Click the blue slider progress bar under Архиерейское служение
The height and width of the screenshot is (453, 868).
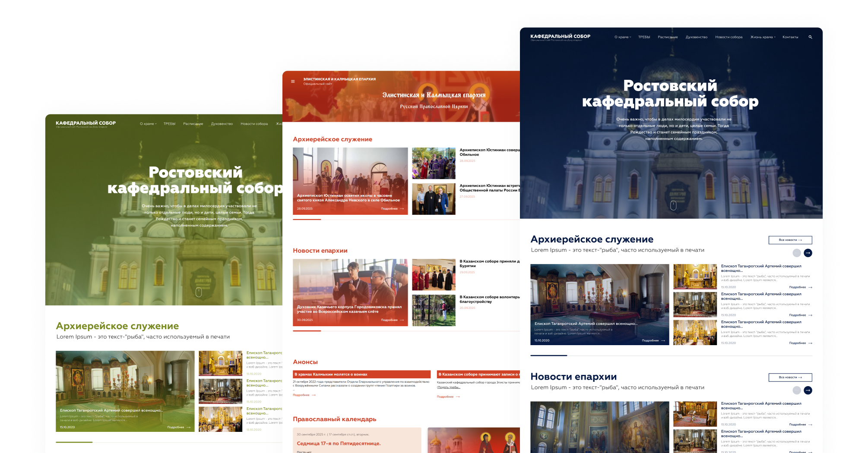tap(548, 355)
